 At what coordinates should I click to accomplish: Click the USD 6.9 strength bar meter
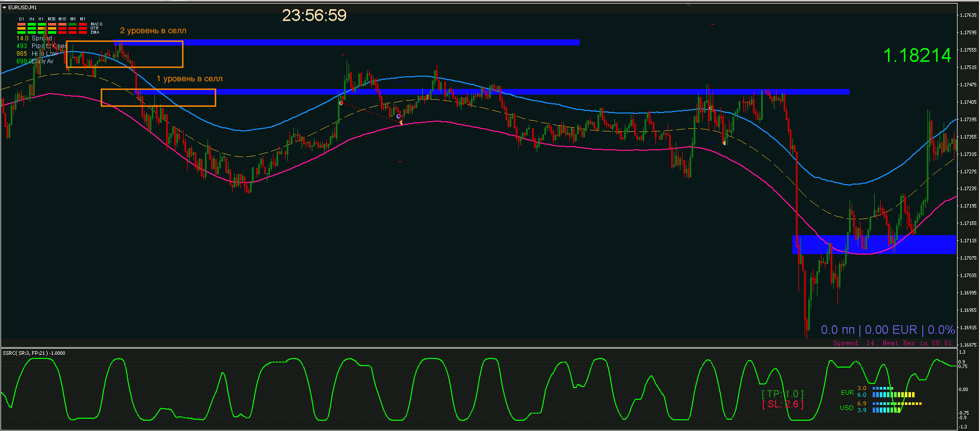click(897, 404)
